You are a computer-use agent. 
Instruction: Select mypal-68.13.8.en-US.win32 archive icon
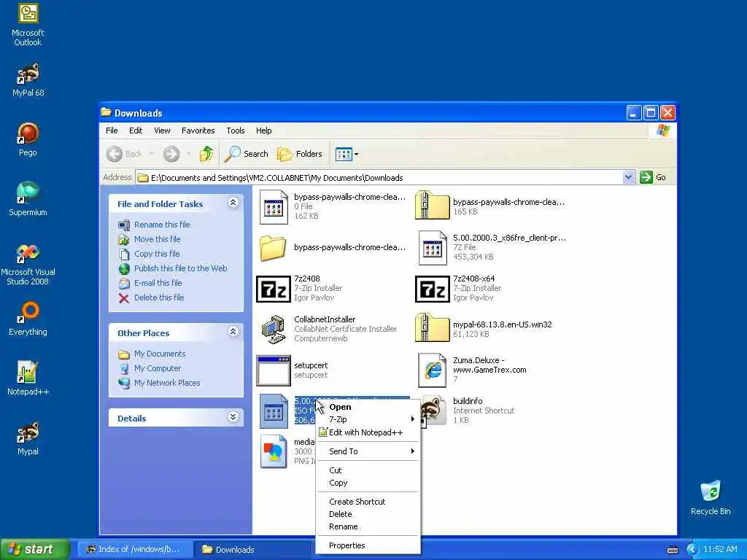click(x=432, y=327)
